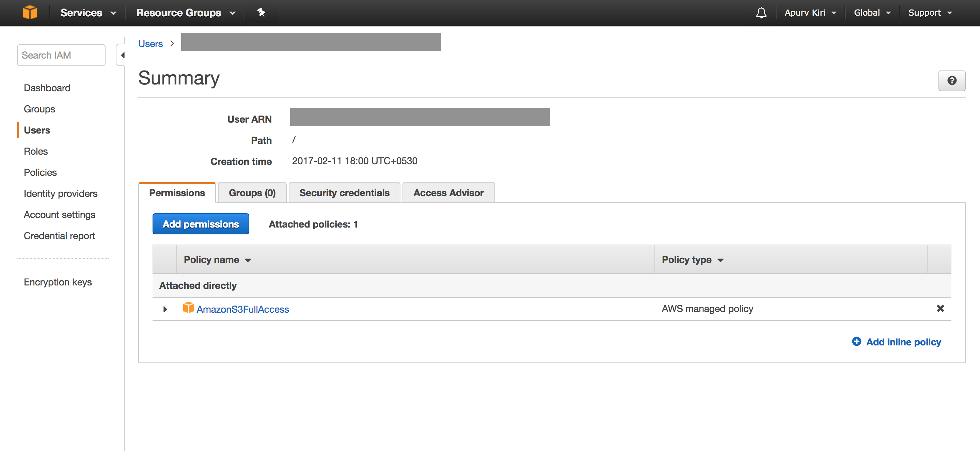Image resolution: width=980 pixels, height=451 pixels.
Task: Open the AmazonS3FullAccess policy link
Action: pos(243,309)
